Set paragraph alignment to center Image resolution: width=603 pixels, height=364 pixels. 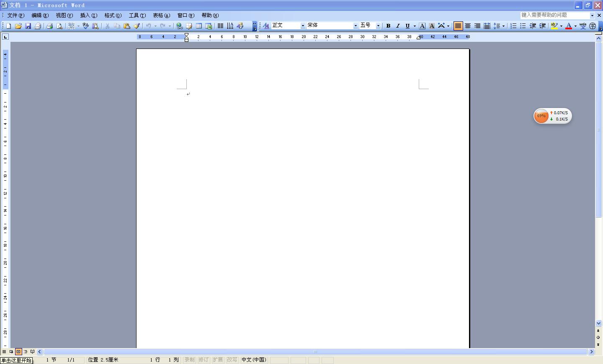tap(468, 26)
